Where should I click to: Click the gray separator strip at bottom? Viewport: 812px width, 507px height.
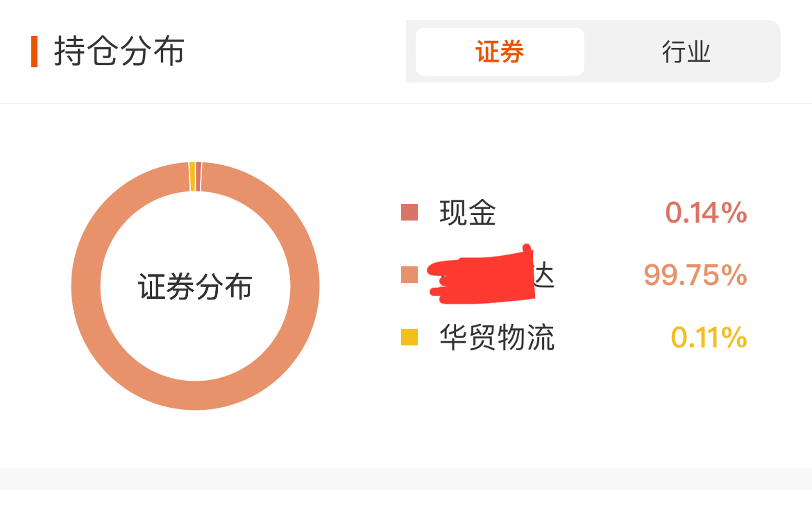(x=406, y=479)
